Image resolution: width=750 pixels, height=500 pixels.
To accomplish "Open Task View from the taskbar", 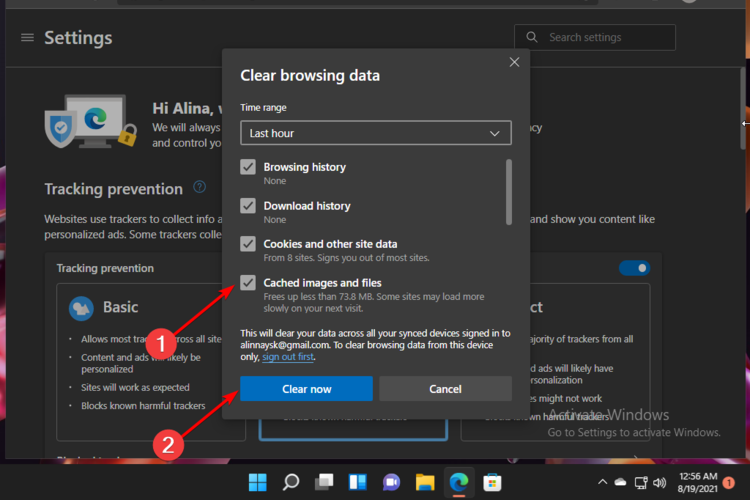I will (324, 482).
